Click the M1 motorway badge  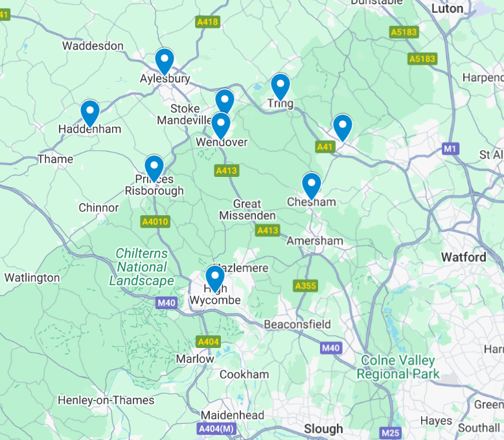point(450,148)
